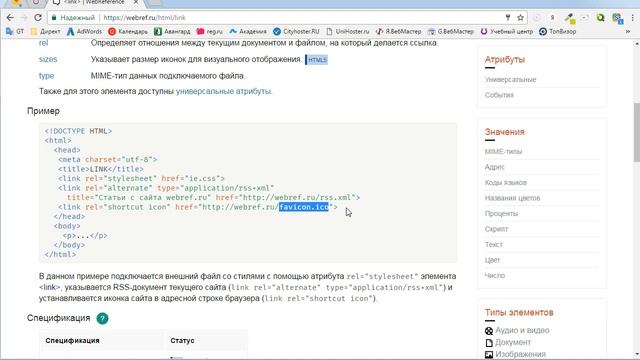640x360 pixels.
Task: Click the color picker extension icon
Action: (569, 18)
